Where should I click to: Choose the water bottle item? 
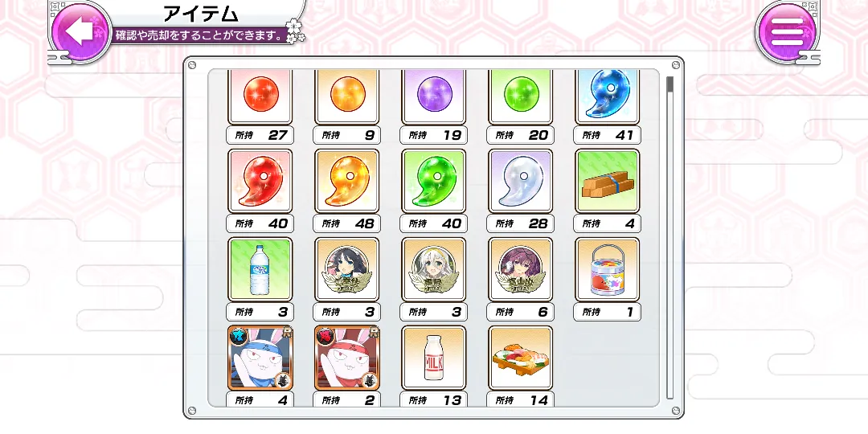pos(260,269)
